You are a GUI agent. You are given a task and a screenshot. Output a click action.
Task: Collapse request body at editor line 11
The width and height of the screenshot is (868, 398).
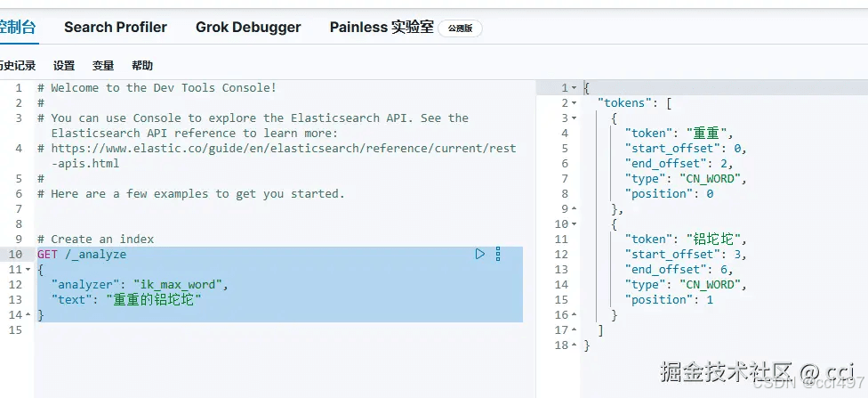coord(28,270)
